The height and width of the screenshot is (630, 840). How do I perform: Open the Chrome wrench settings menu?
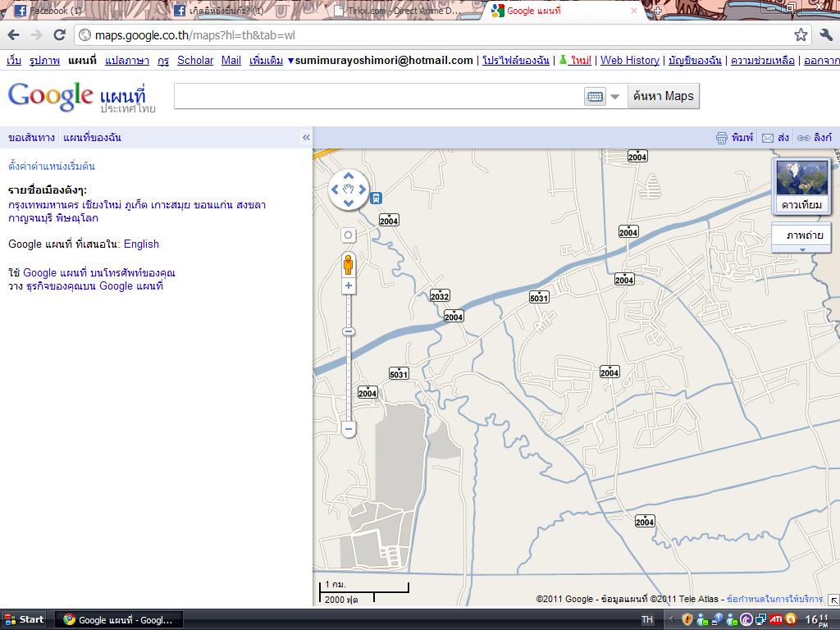pos(825,35)
